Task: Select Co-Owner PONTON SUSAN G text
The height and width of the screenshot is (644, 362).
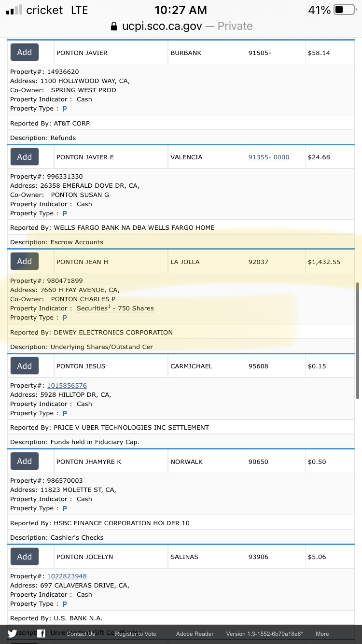Action: click(80, 195)
